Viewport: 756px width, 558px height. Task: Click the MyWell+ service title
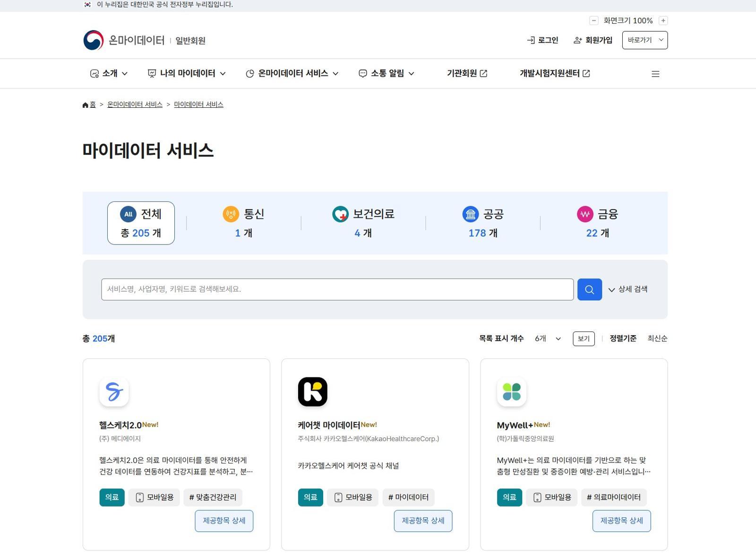click(x=515, y=425)
